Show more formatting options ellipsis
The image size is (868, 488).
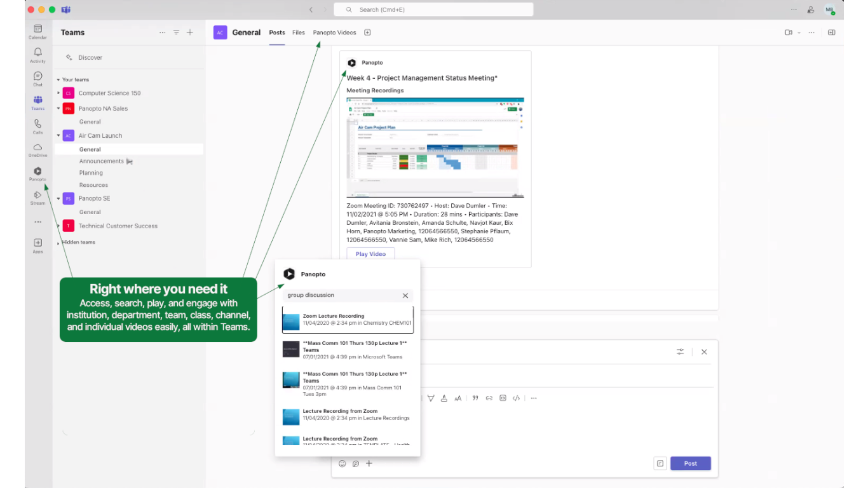pyautogui.click(x=534, y=398)
